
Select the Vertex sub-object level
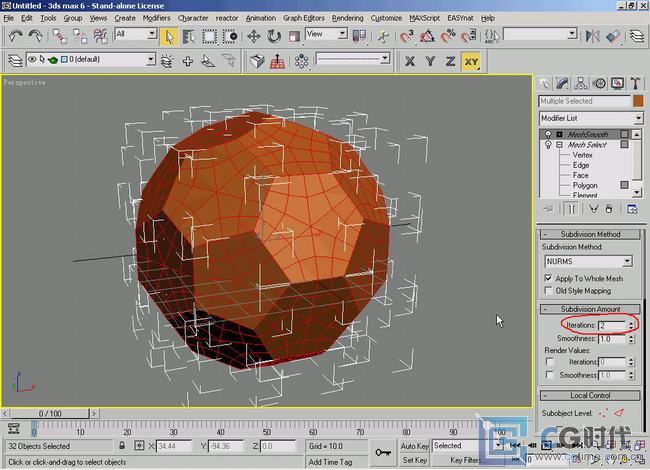click(582, 155)
